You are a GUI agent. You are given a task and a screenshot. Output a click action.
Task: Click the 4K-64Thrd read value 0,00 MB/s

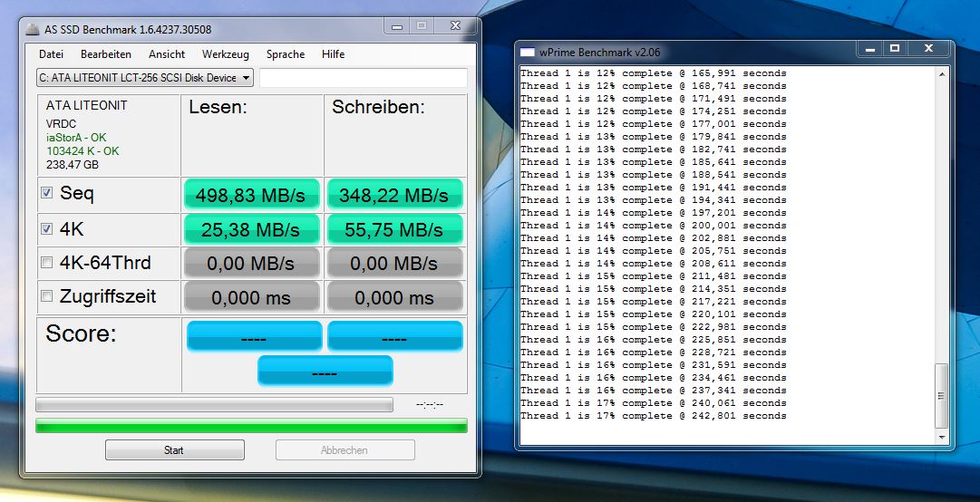click(251, 263)
